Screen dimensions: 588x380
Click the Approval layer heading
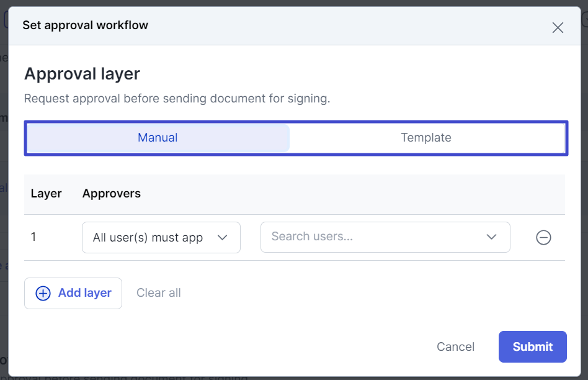pyautogui.click(x=82, y=74)
